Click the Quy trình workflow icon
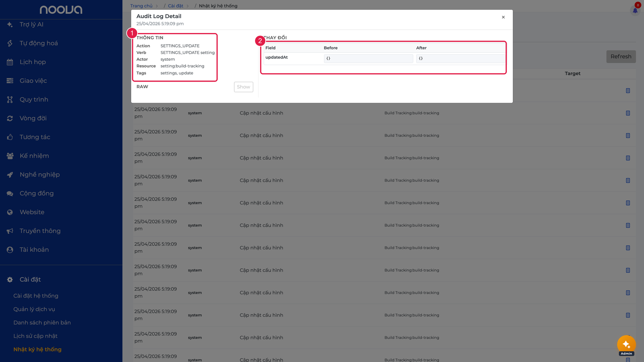The height and width of the screenshot is (362, 644). pos(10,100)
